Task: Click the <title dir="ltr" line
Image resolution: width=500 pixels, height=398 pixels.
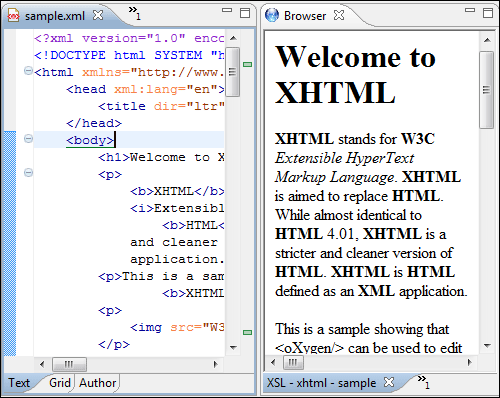Action: (x=161, y=106)
